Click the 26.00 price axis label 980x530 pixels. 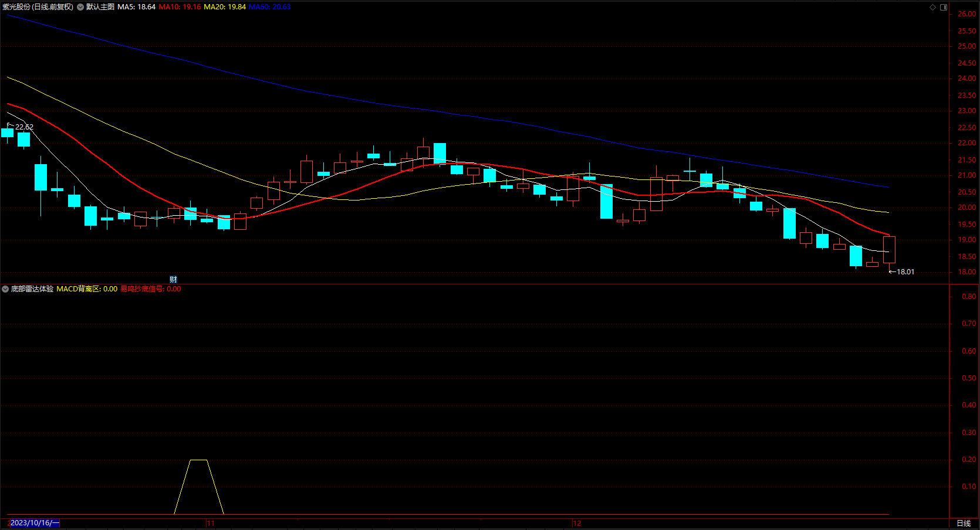[967, 14]
